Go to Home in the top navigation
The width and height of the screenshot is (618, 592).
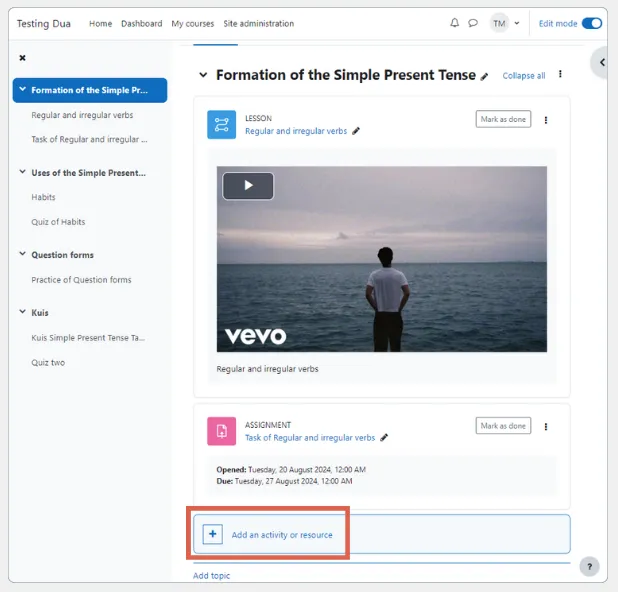(101, 24)
